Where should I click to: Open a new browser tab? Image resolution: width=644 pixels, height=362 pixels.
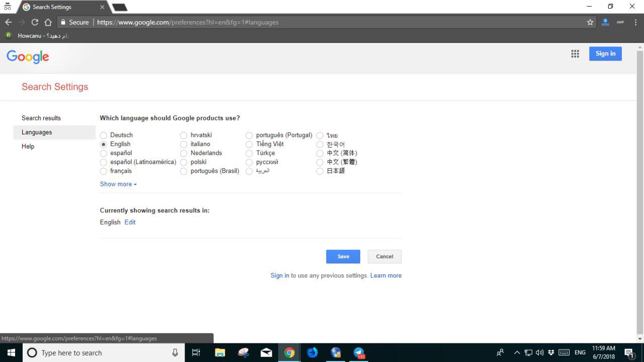point(119,7)
